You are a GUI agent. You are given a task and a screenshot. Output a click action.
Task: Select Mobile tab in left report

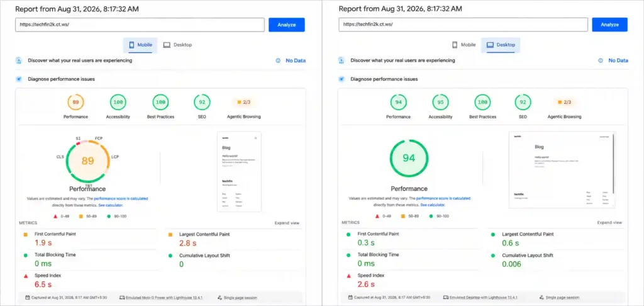pos(140,45)
